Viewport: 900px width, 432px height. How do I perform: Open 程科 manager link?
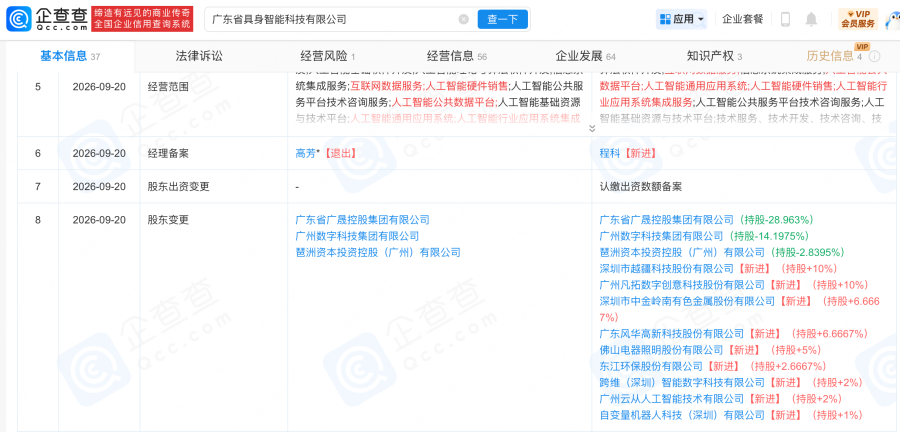pos(610,153)
